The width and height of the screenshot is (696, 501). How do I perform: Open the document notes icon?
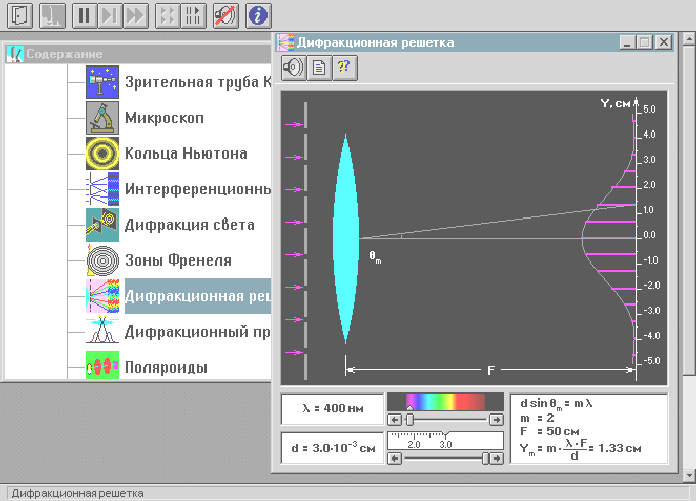(x=319, y=68)
